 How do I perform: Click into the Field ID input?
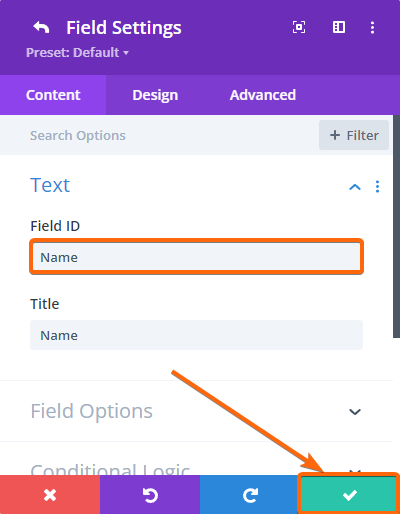point(196,257)
